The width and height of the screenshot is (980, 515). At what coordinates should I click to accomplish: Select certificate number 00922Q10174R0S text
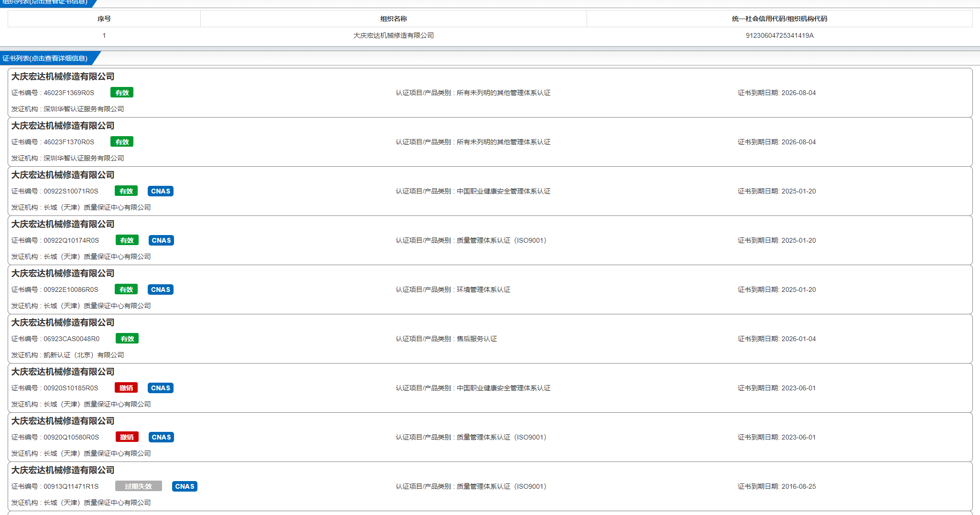pos(71,240)
